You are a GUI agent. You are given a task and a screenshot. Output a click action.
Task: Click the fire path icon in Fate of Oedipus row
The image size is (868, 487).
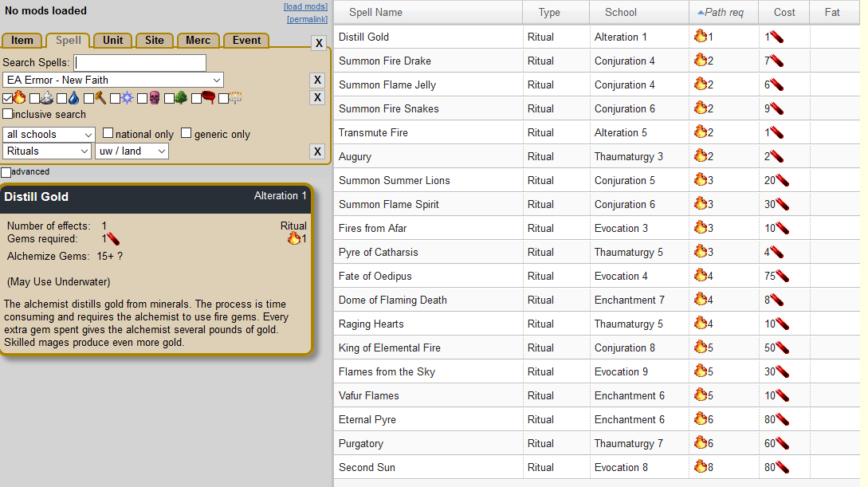pyautogui.click(x=701, y=275)
